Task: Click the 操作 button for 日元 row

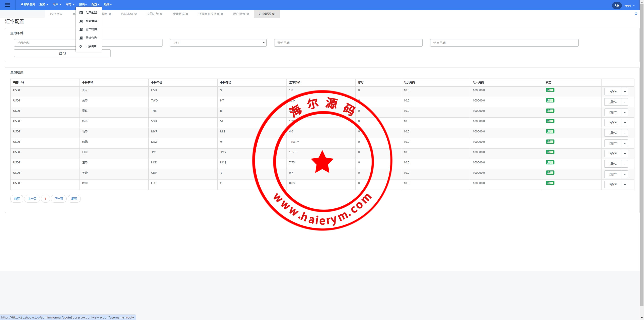Action: click(613, 154)
